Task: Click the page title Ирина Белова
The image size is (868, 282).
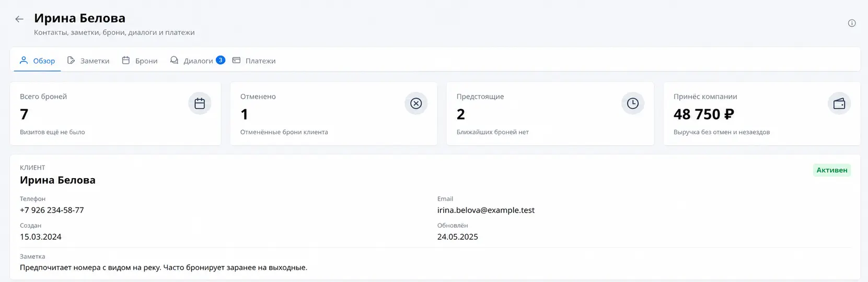Action: point(80,18)
